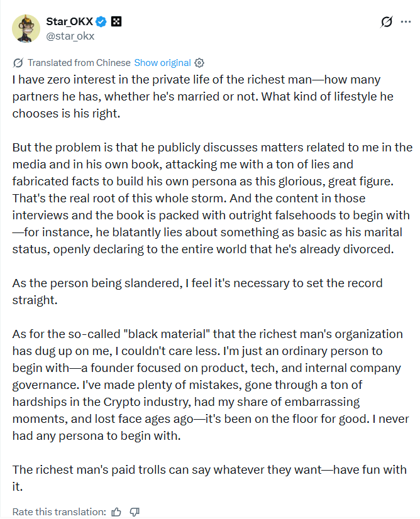Click the Grok icon in the post header

tap(387, 23)
